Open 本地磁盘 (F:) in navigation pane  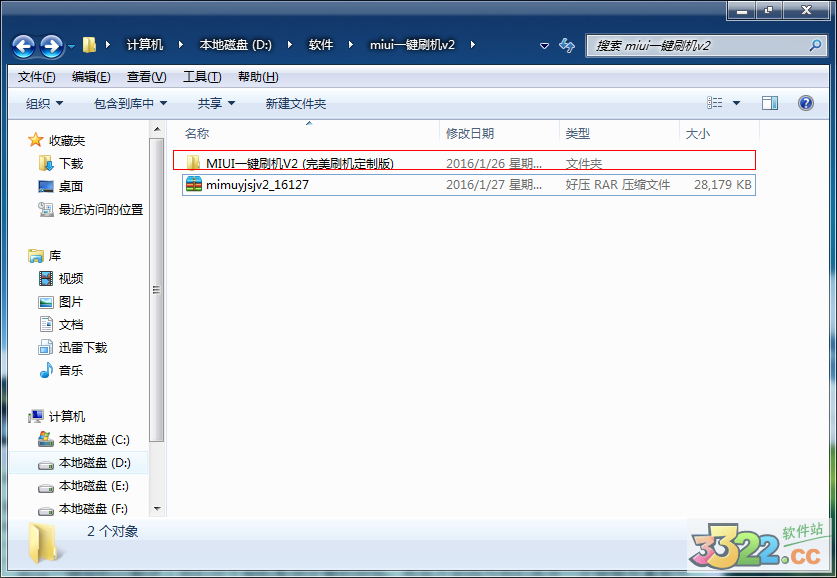pyautogui.click(x=93, y=509)
